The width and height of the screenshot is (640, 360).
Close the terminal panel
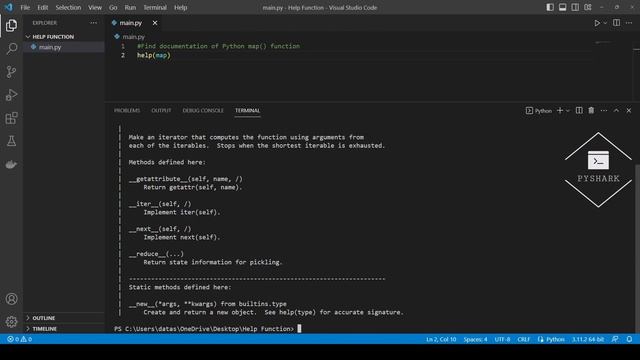click(x=629, y=111)
